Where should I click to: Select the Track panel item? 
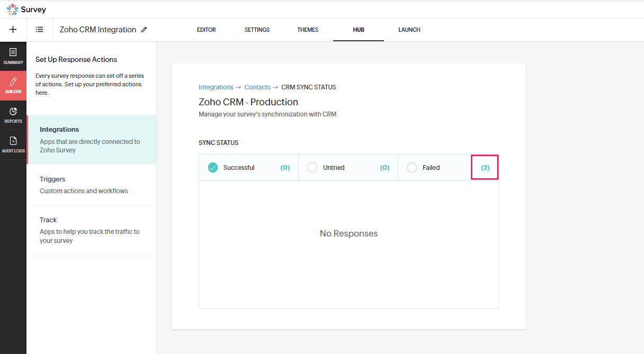(92, 230)
